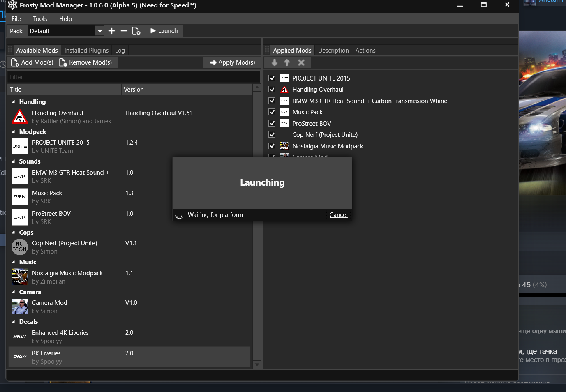The image size is (566, 392).
Task: Switch to Log tab
Action: coord(120,51)
